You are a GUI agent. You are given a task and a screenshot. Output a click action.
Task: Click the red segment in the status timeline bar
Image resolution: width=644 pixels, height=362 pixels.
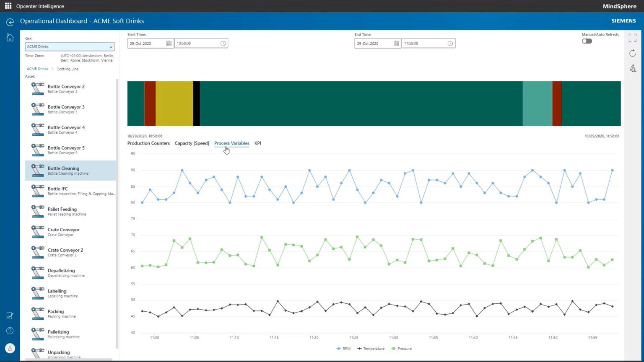click(x=149, y=103)
